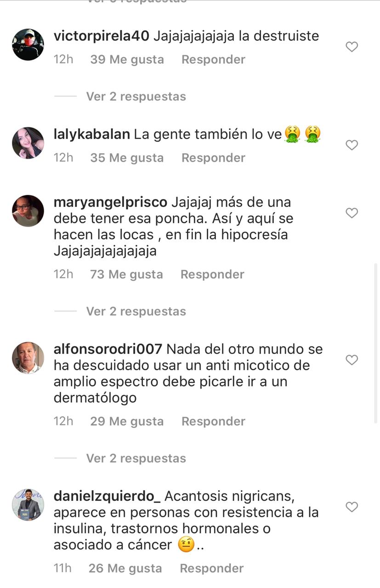The height and width of the screenshot is (588, 380).
Task: Like victorpirela40's comment with the heart
Action: [352, 47]
